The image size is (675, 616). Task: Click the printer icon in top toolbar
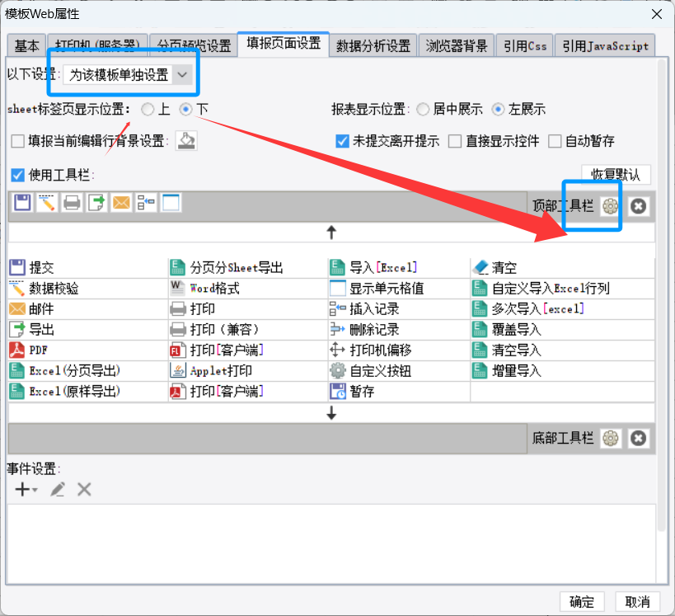pyautogui.click(x=72, y=203)
